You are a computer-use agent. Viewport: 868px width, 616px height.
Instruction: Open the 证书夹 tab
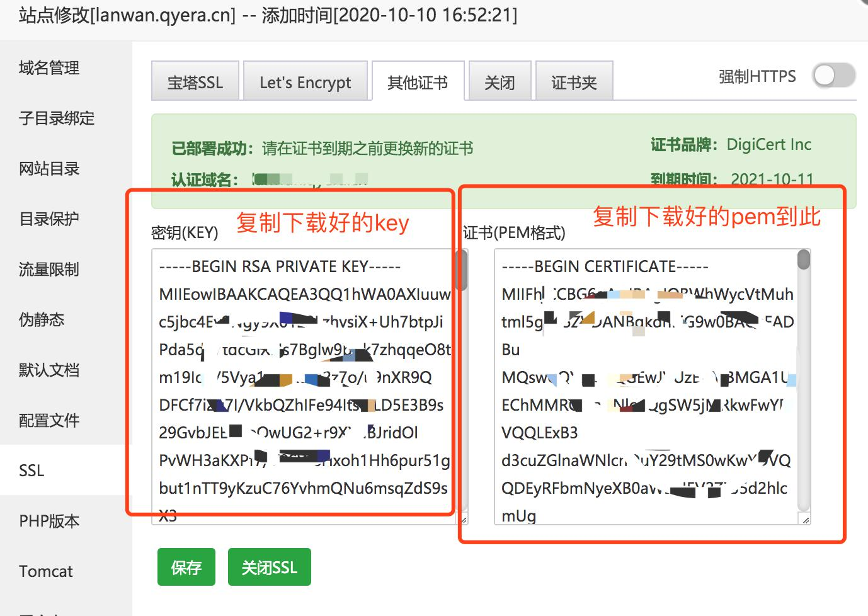tap(574, 81)
